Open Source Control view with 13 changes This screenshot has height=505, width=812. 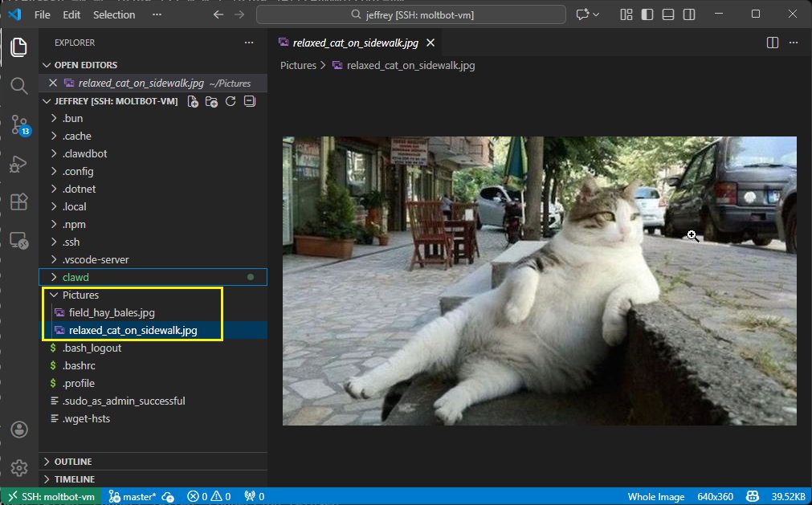pos(19,124)
